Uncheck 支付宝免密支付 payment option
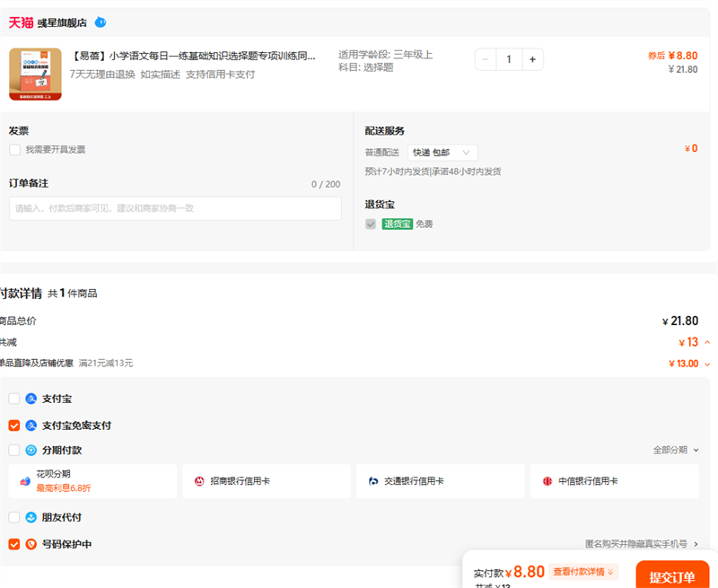The image size is (718, 588). click(14, 426)
